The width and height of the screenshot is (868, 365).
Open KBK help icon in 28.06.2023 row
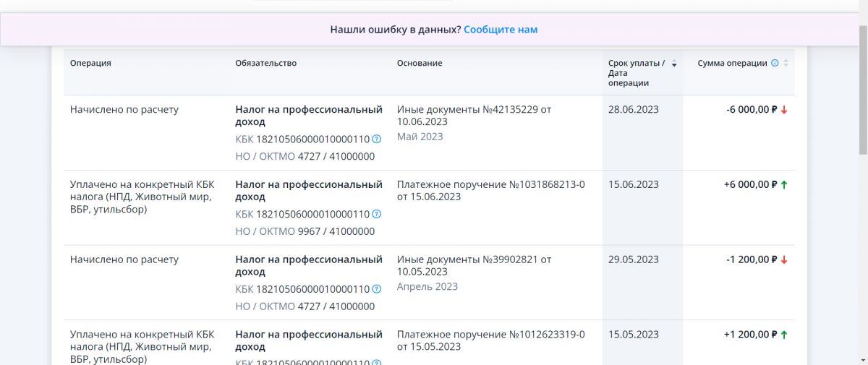(x=376, y=139)
